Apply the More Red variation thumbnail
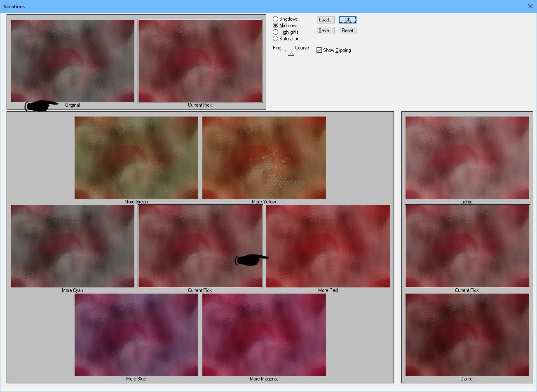Image resolution: width=537 pixels, height=392 pixels. pyautogui.click(x=328, y=246)
